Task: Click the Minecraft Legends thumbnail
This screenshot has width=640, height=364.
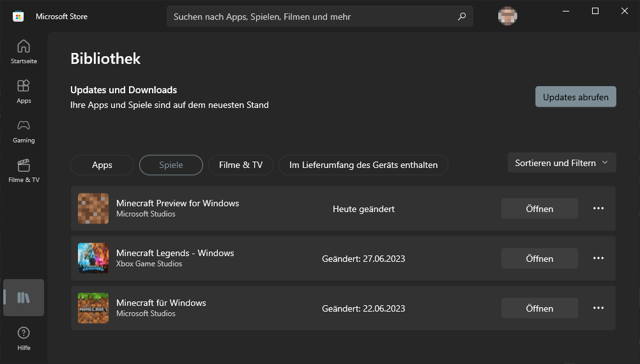Action: [93, 258]
